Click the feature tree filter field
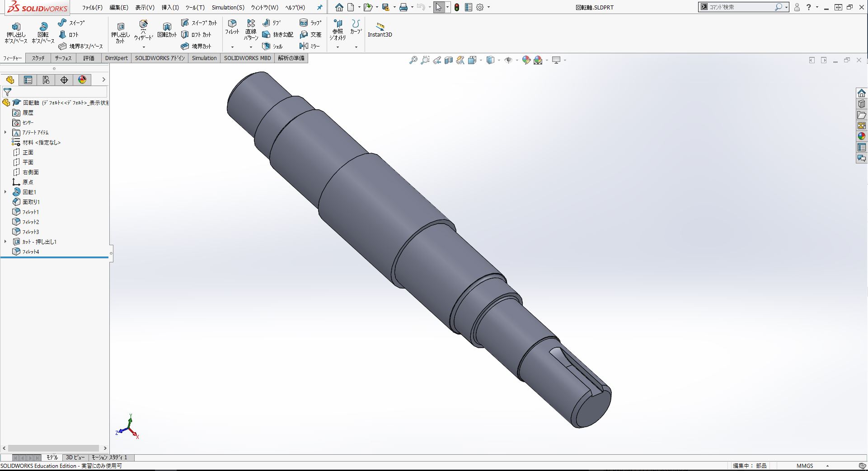This screenshot has height=471, width=868. 55,92
